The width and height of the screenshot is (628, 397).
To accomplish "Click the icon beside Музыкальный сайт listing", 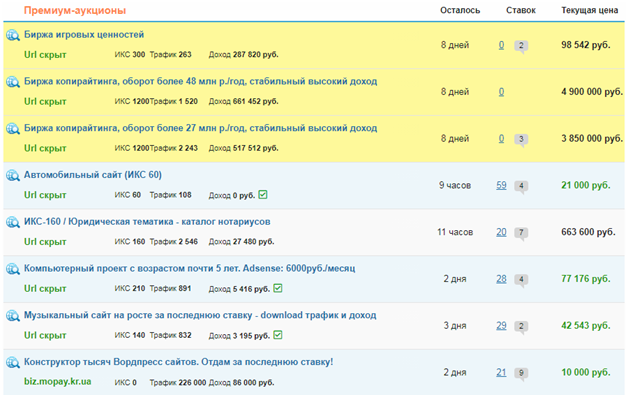I will tap(13, 316).
